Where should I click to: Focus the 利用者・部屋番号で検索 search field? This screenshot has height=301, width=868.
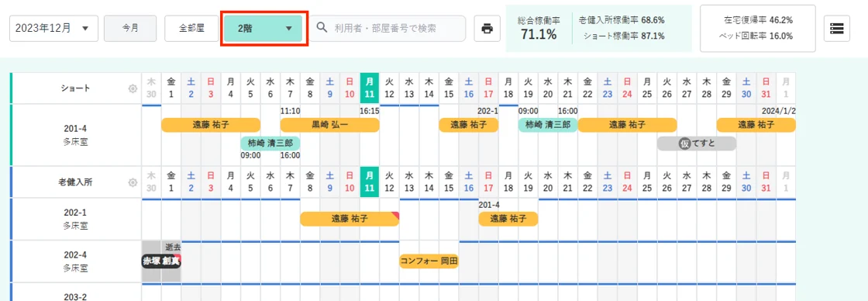387,28
